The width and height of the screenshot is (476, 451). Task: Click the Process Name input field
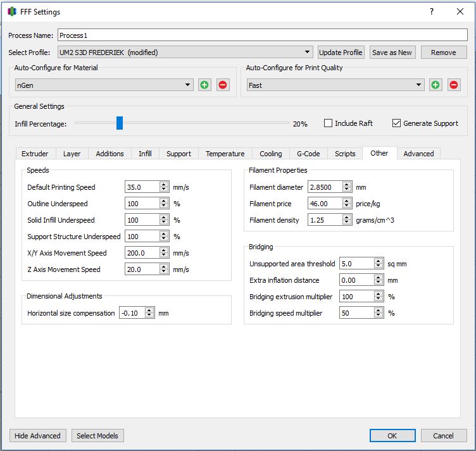[262, 35]
